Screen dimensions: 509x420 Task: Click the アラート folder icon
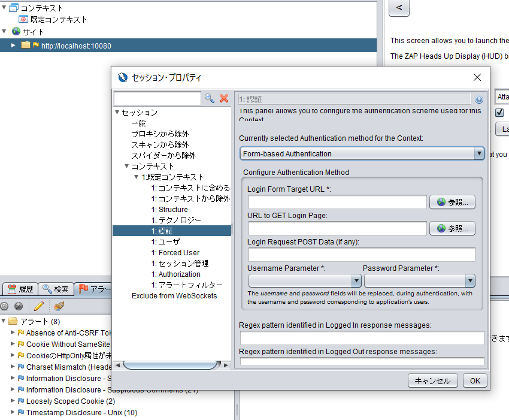13,321
